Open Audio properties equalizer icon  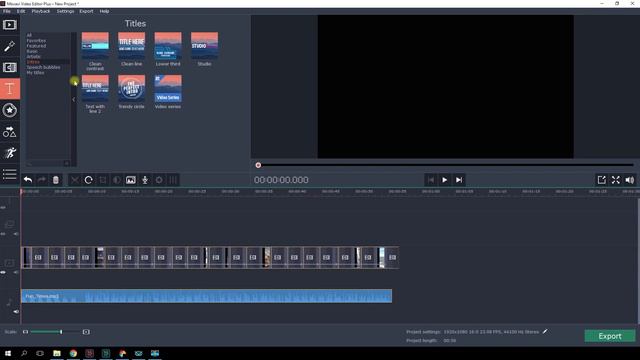(x=173, y=180)
